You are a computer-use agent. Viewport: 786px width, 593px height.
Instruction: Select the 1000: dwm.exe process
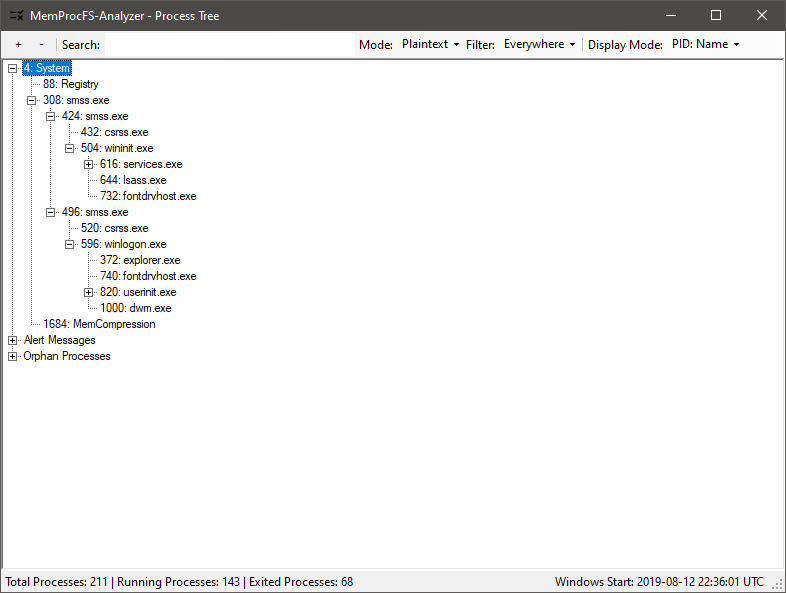tap(135, 308)
